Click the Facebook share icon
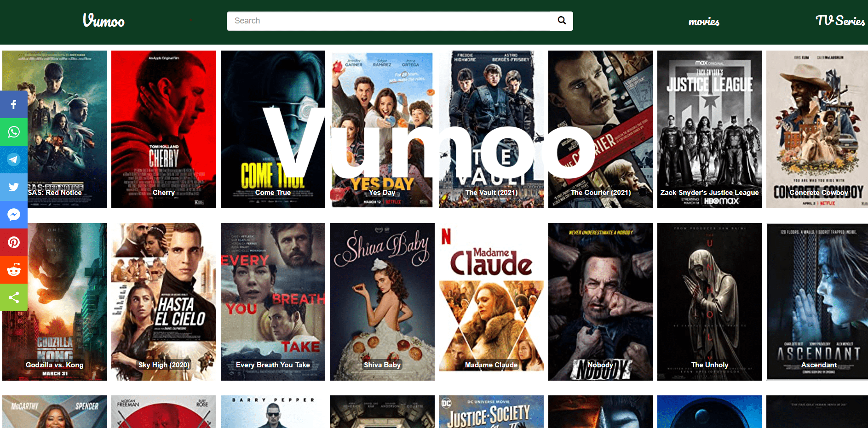 pos(14,104)
